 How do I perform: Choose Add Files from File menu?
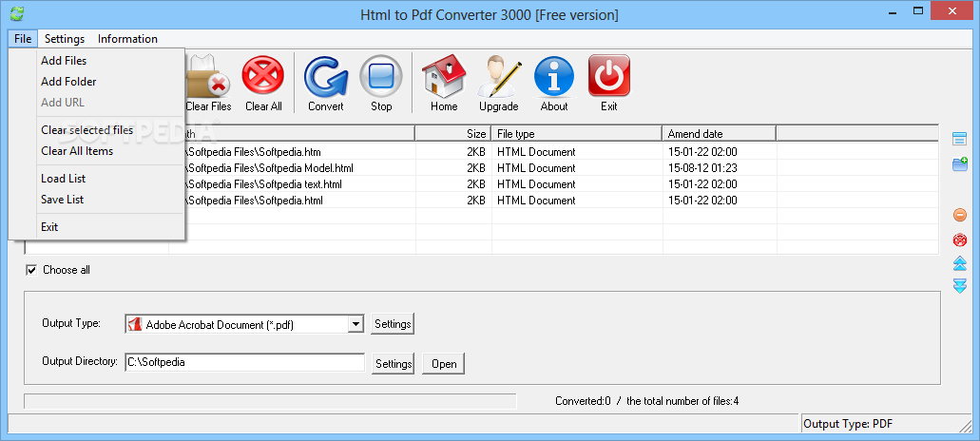pos(64,61)
